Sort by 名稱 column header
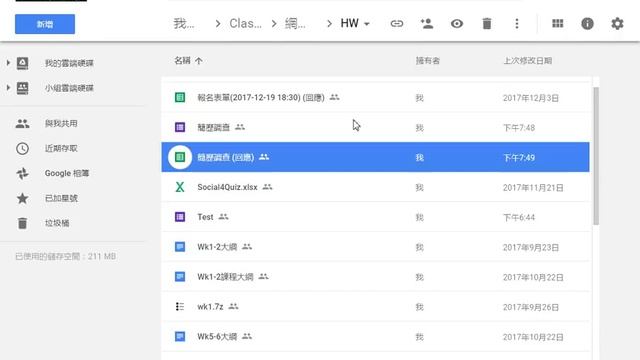 pos(182,60)
